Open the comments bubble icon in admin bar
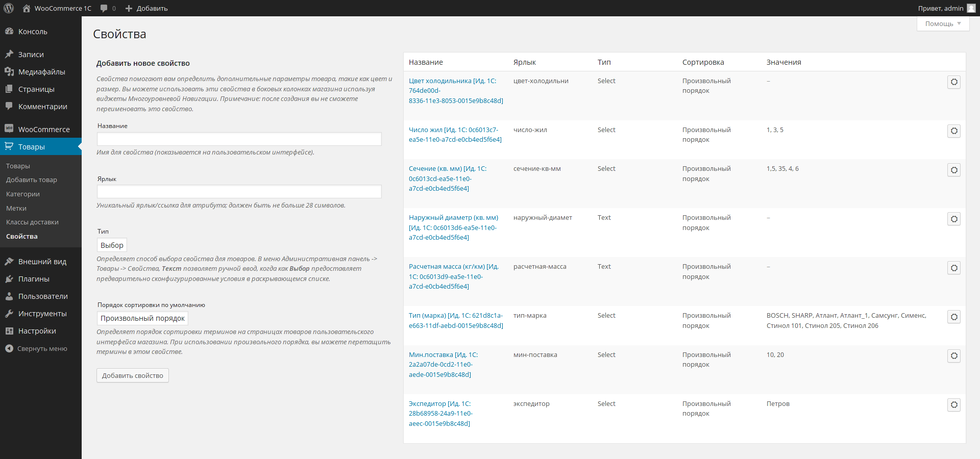Viewport: 980px width, 459px height. [104, 8]
